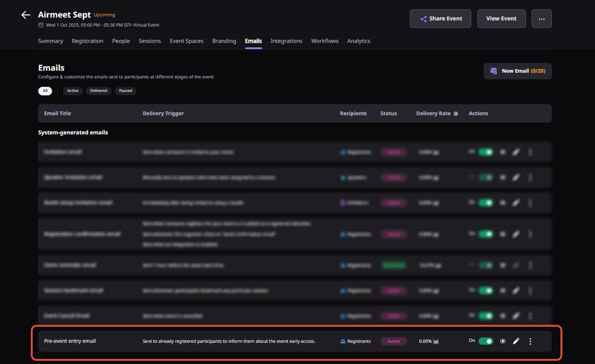Viewport: 595px width, 364px height.
Task: Filter emails by Delivered
Action: tap(98, 91)
